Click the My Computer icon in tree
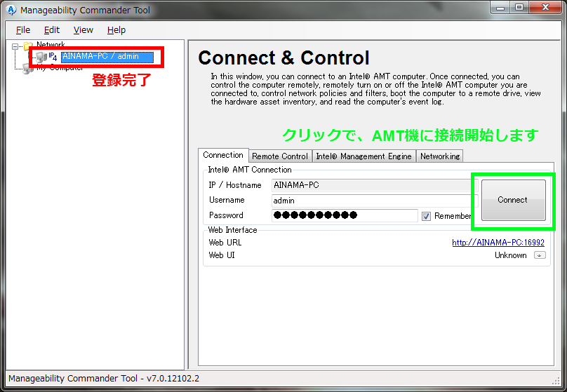The width and height of the screenshot is (567, 392). click(28, 68)
